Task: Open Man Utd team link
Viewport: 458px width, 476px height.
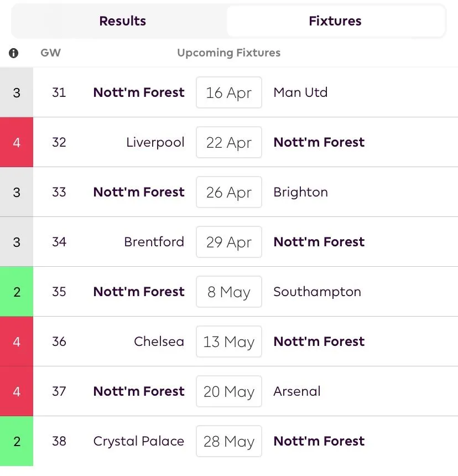Action: [x=300, y=92]
